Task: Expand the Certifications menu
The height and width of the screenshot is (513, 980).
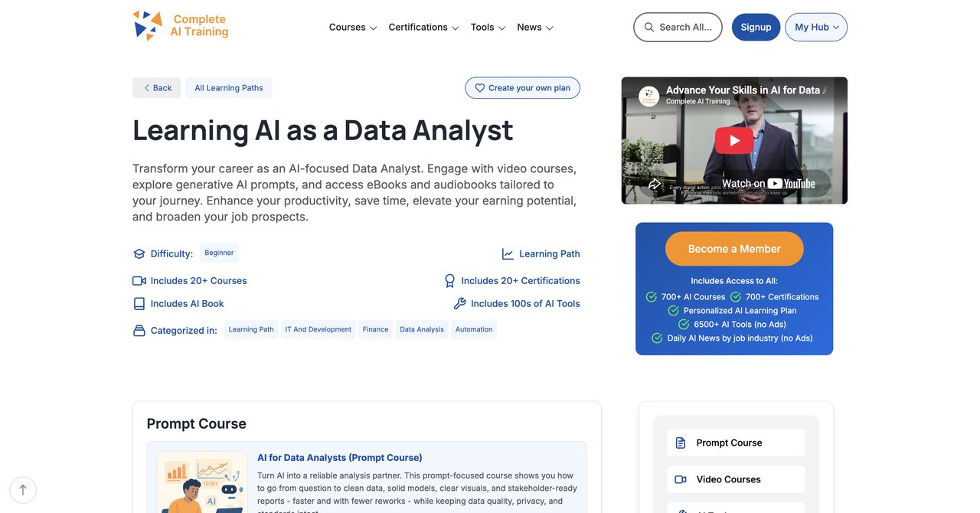Action: click(423, 28)
